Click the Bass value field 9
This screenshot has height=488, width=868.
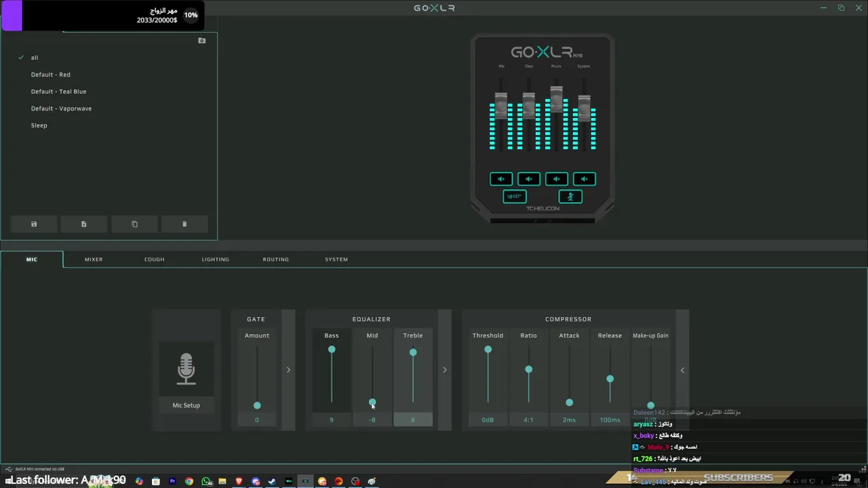332,420
